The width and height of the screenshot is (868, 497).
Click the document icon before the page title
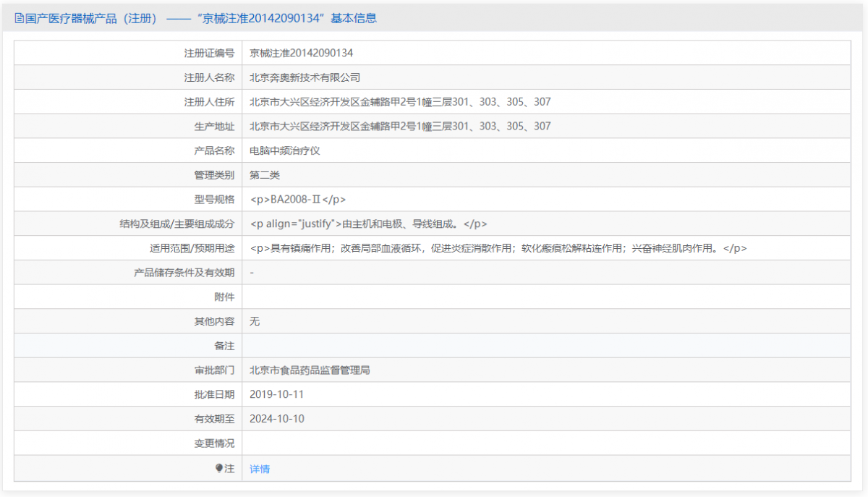[16, 17]
